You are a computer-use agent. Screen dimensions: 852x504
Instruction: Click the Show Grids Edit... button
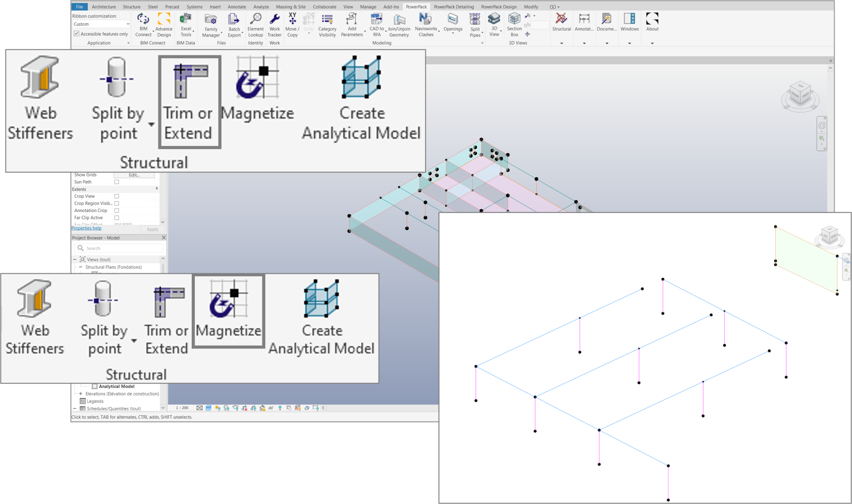click(x=134, y=175)
